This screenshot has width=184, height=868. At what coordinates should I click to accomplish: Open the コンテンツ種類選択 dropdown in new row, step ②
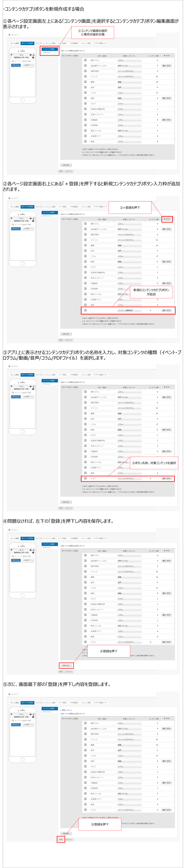129,310
